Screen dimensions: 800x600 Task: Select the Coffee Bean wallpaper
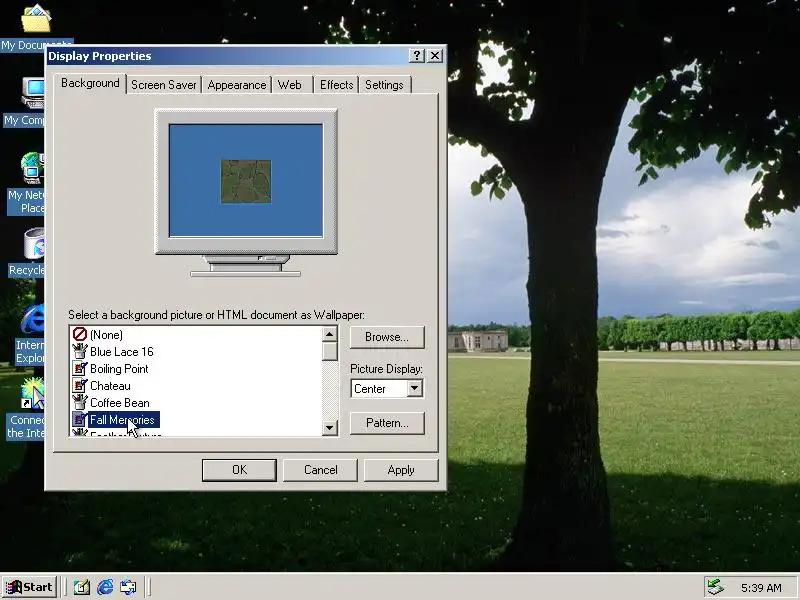120,403
